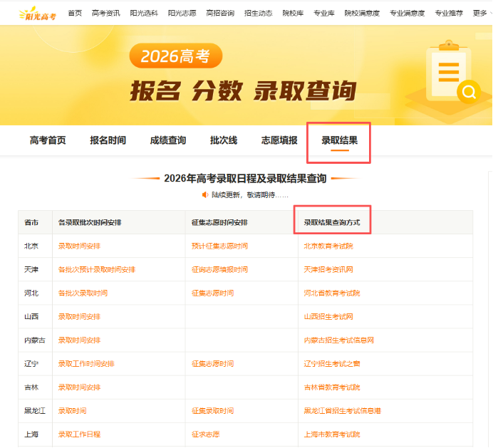This screenshot has width=493, height=448.
Task: Open 河北 征集志愿时间 link
Action: pos(212,293)
